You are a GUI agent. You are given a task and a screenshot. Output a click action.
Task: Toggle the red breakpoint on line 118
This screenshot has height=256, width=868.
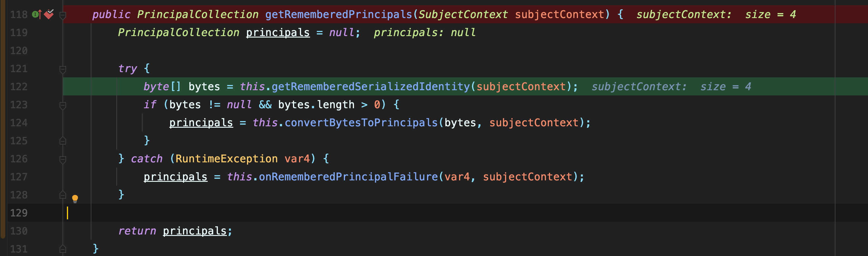[x=49, y=14]
